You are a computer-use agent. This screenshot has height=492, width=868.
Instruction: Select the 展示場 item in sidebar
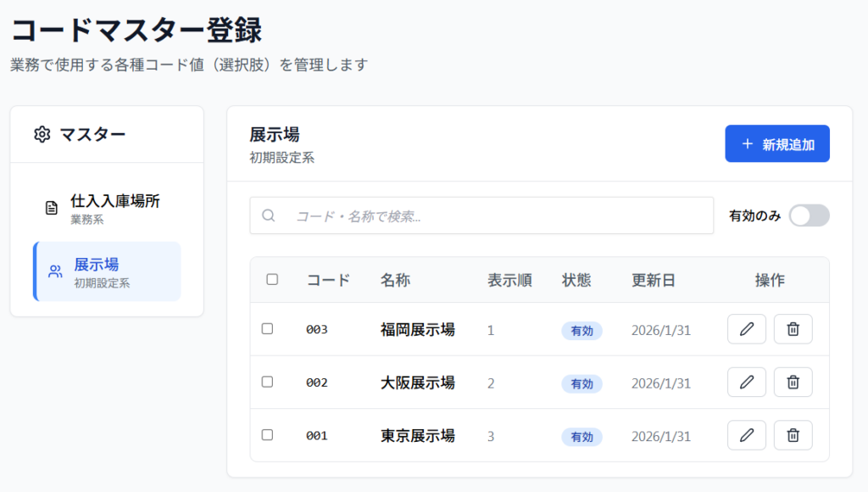point(107,271)
